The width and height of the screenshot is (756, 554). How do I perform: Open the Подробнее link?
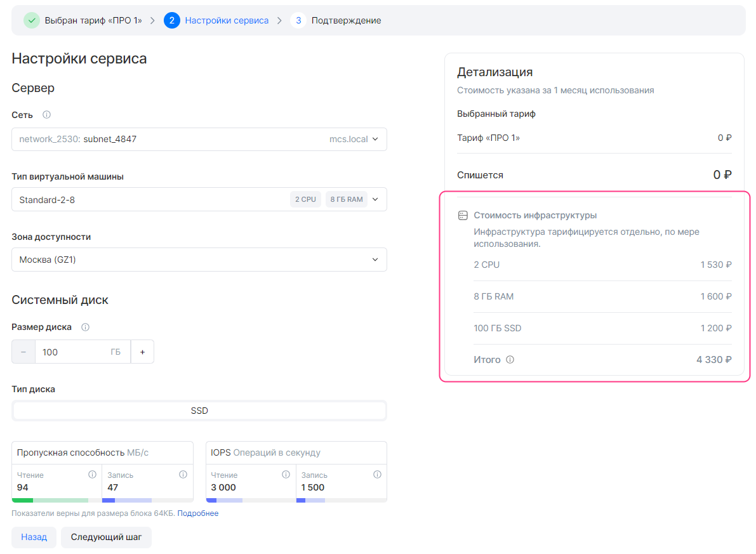[x=197, y=513]
